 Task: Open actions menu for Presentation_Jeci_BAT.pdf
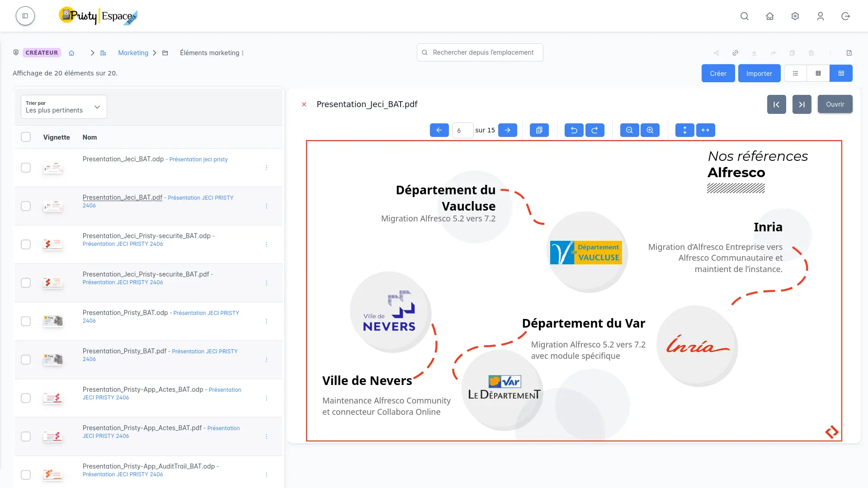point(267,206)
